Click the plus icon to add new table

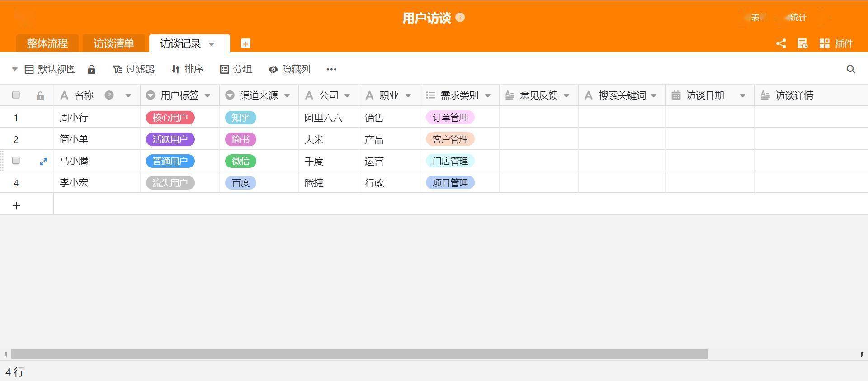pyautogui.click(x=245, y=43)
